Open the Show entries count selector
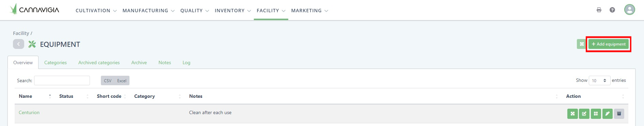This screenshot has width=644, height=126. (x=599, y=80)
